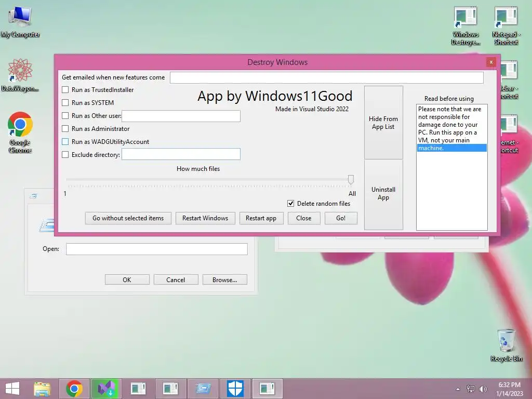Select the highlighted 'machine.' line in notes
The image size is (532, 399).
452,148
